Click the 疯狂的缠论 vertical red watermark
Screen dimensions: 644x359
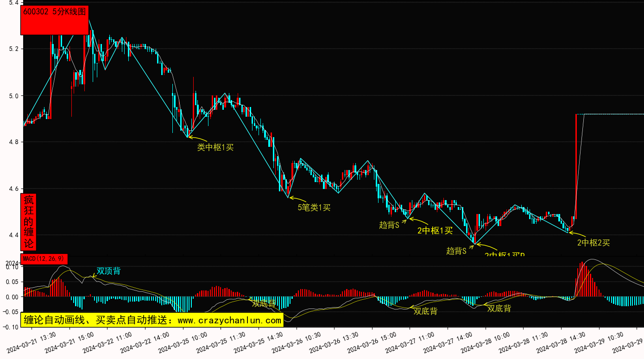29,222
